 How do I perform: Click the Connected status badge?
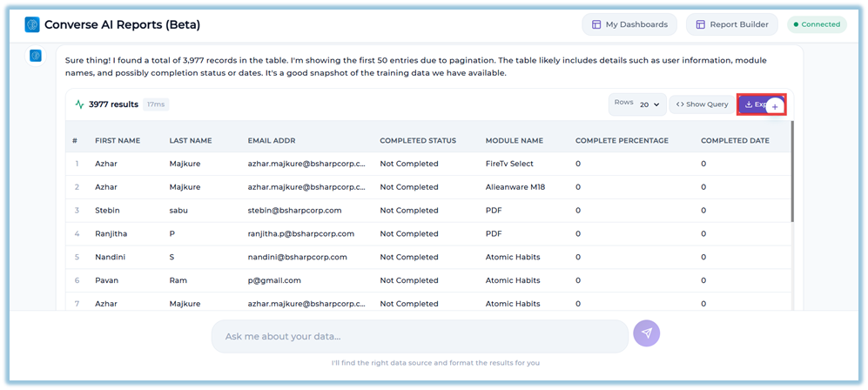click(816, 24)
